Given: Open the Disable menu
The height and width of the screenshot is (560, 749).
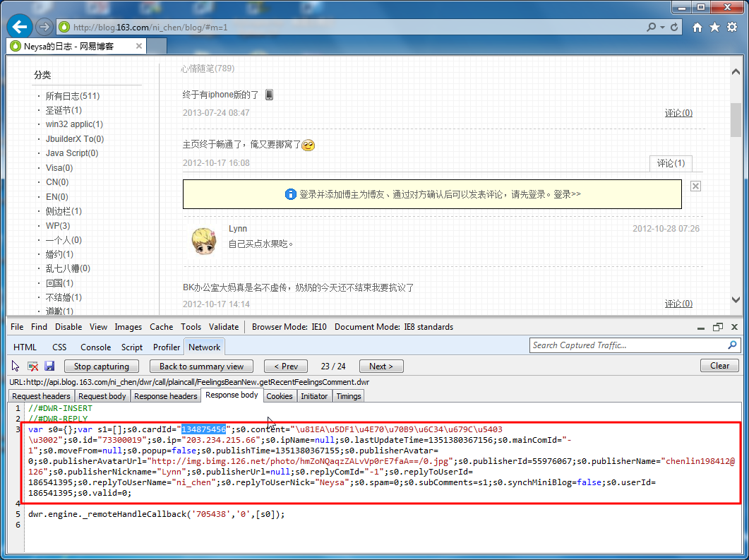Looking at the screenshot, I should [x=68, y=327].
